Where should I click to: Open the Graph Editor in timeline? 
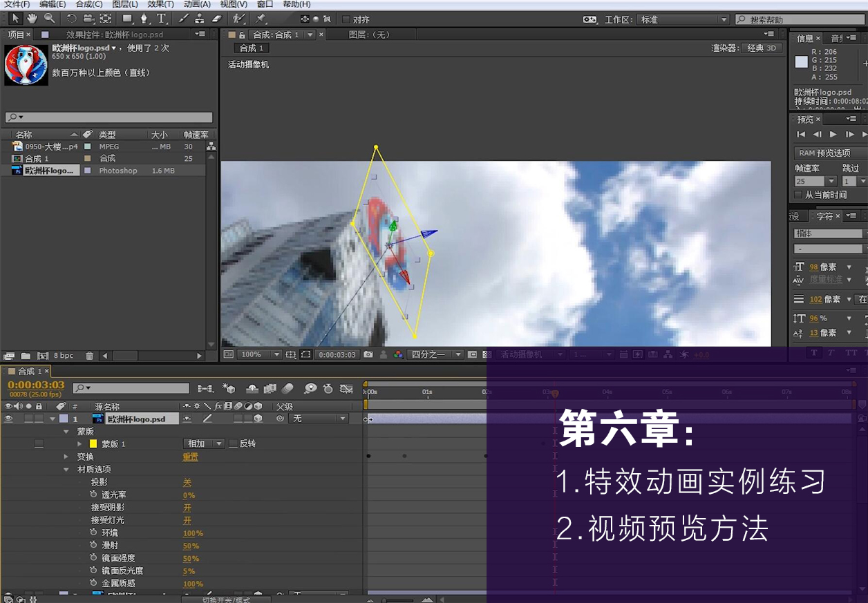[346, 389]
